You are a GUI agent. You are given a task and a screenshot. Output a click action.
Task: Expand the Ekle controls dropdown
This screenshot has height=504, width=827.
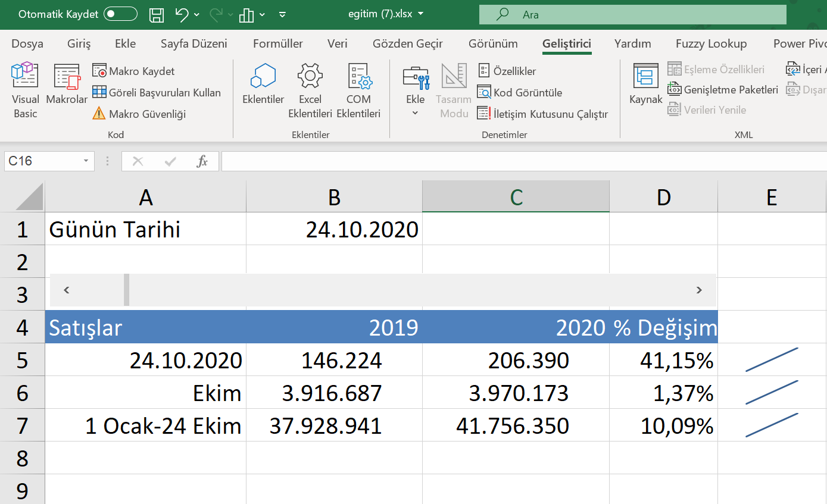click(416, 90)
